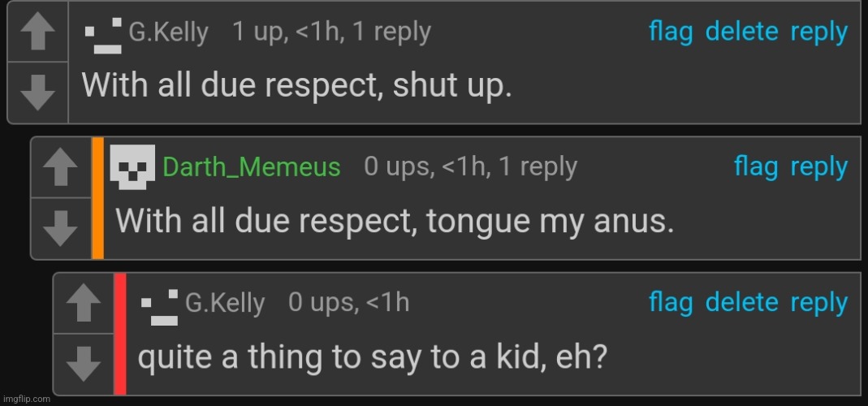
Task: Open G.Kelly's profile from top comment
Action: point(168,32)
